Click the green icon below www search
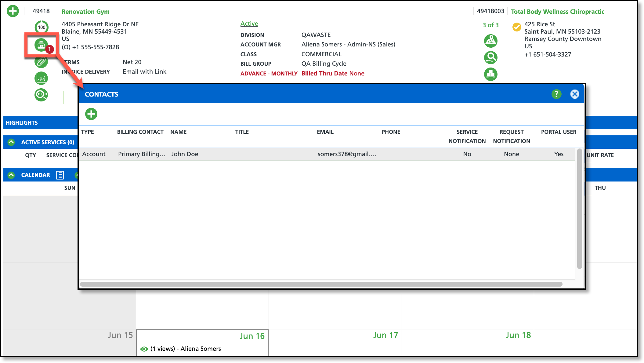This screenshot has height=363, width=644. pyautogui.click(x=490, y=74)
